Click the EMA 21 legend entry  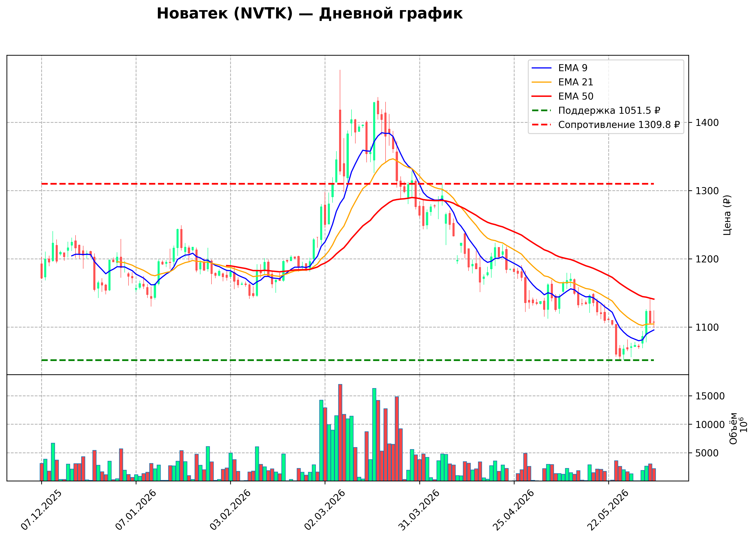tap(562, 82)
